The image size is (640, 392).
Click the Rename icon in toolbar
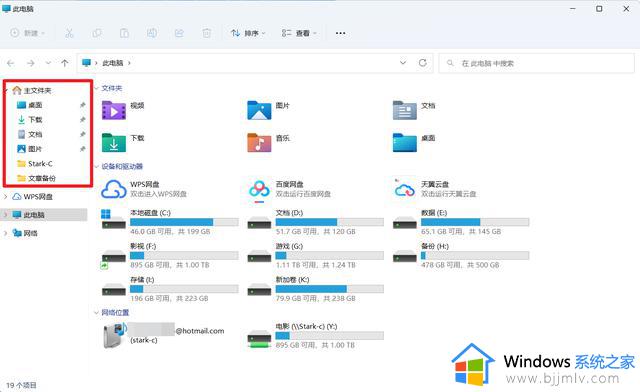point(152,33)
